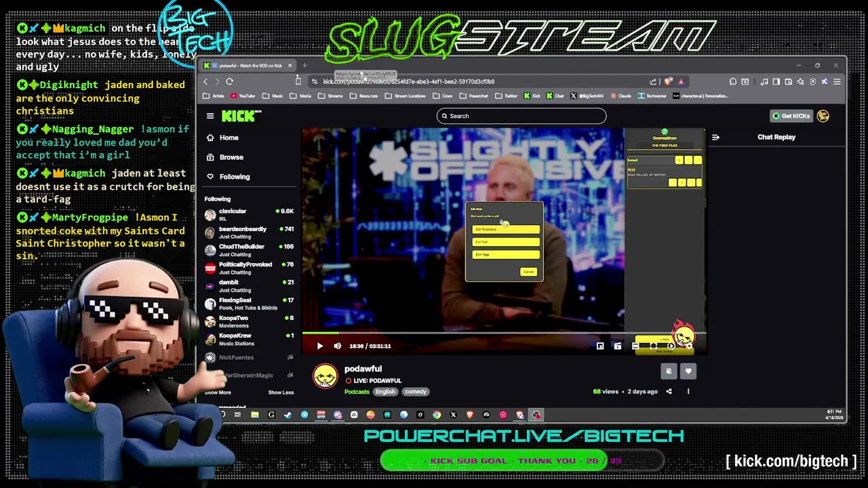Screen dimensions: 868x488
Task: Close the podawful VOD tab
Action: (x=290, y=66)
